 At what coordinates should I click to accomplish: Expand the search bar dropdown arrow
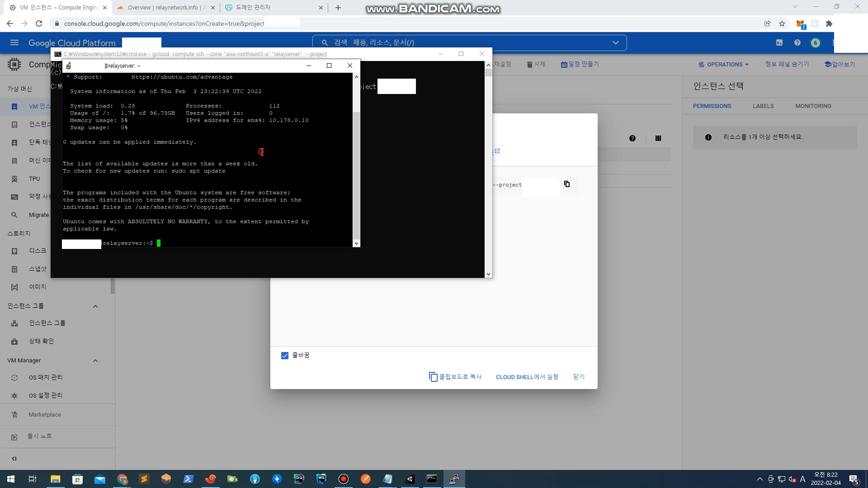(x=615, y=42)
